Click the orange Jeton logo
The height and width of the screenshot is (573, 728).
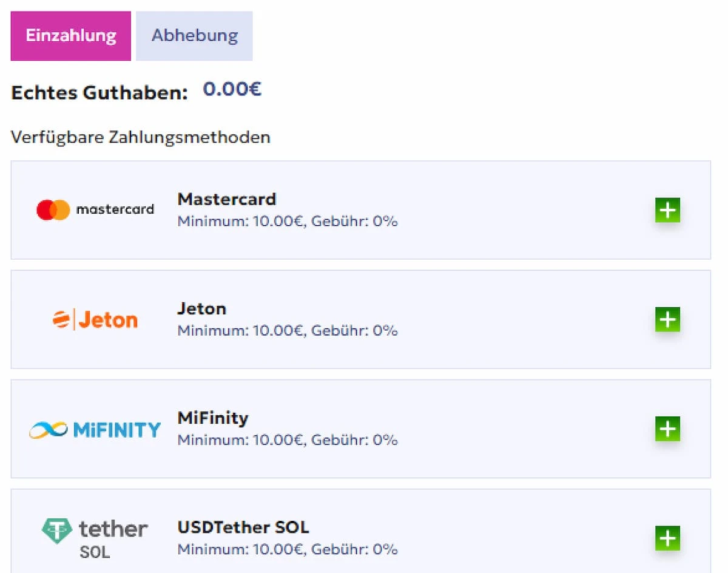coord(95,319)
